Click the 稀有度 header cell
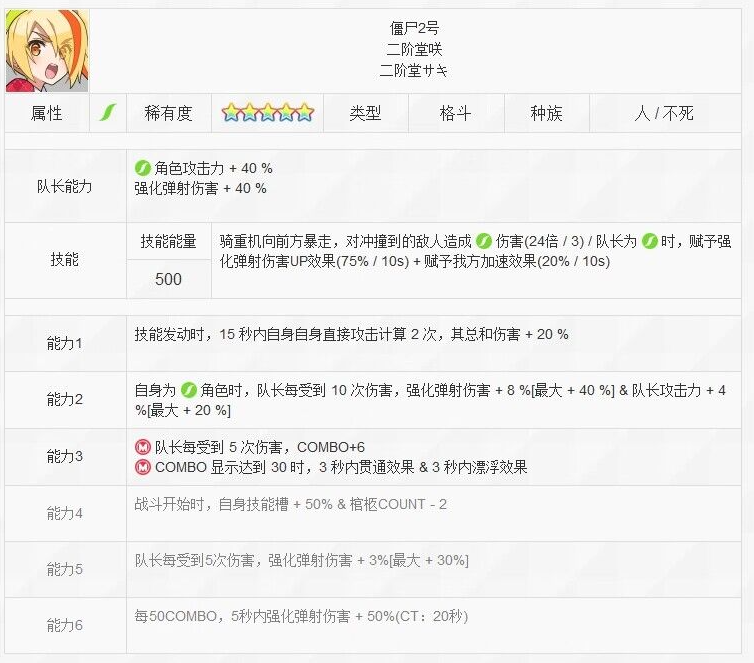Viewport: 754px width, 663px height. pyautogui.click(x=168, y=113)
